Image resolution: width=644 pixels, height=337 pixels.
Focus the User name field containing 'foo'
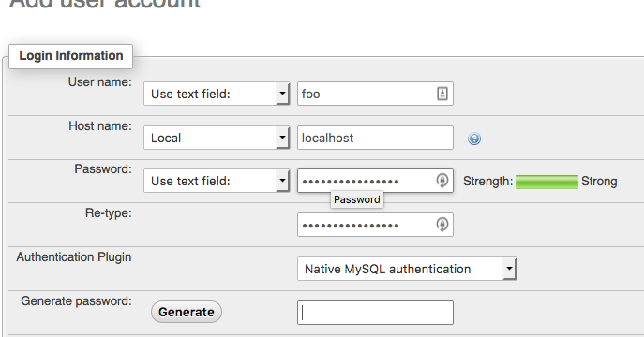[375, 94]
